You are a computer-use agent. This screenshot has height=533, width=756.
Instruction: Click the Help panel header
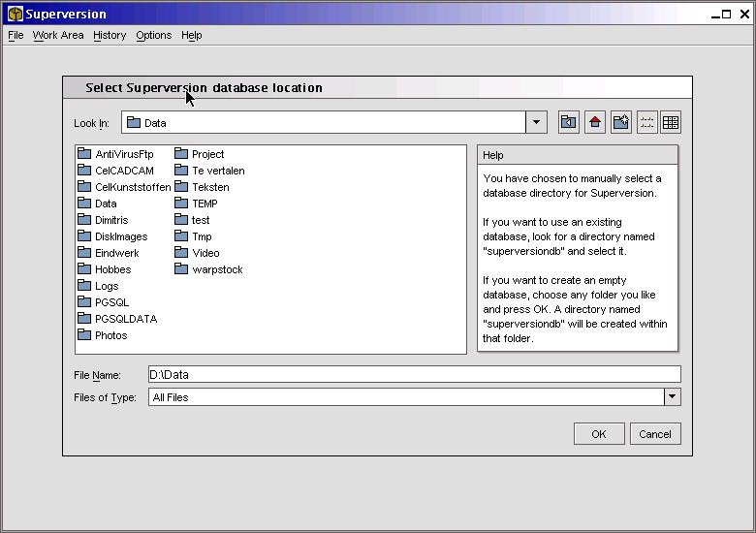click(578, 155)
